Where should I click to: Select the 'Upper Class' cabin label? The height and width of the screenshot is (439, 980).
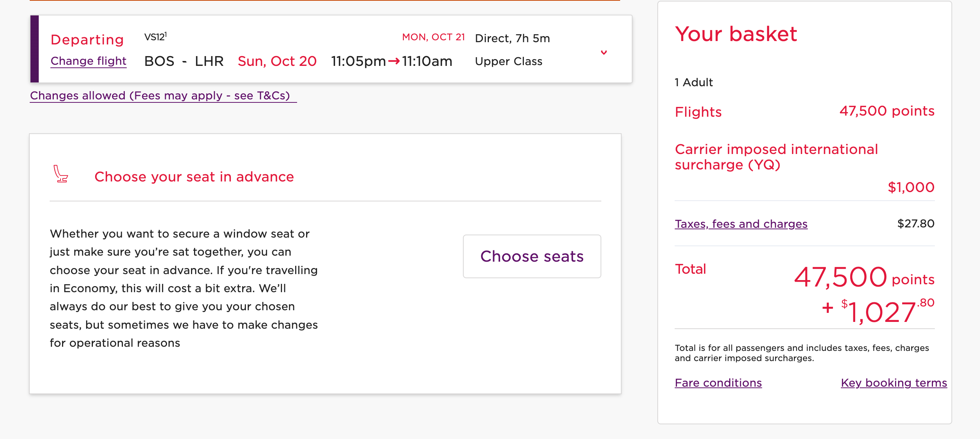509,61
